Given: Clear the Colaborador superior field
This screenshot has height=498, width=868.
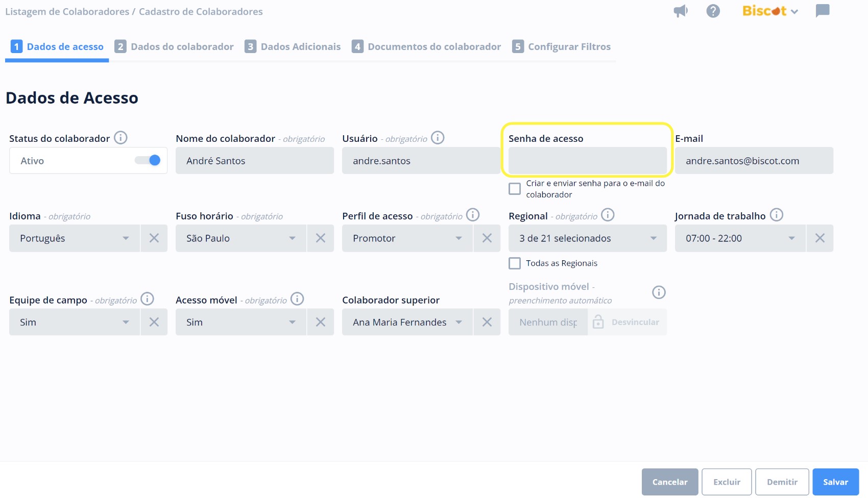Looking at the screenshot, I should (487, 322).
